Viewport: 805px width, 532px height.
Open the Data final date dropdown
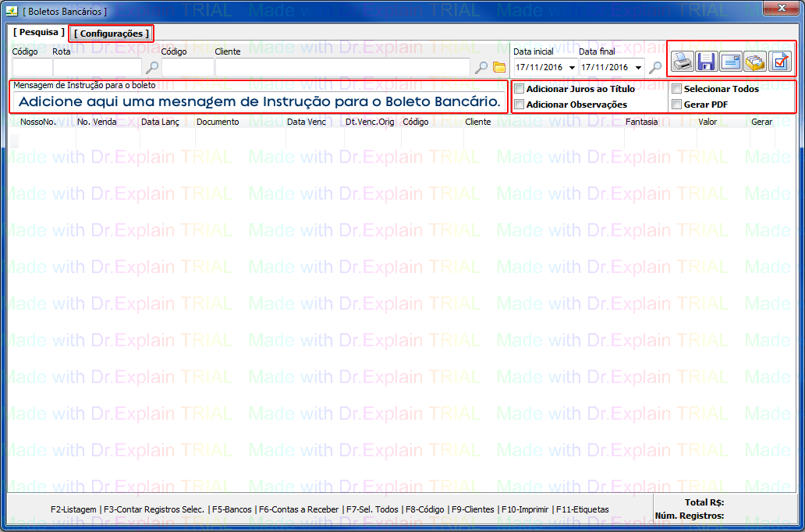[638, 68]
